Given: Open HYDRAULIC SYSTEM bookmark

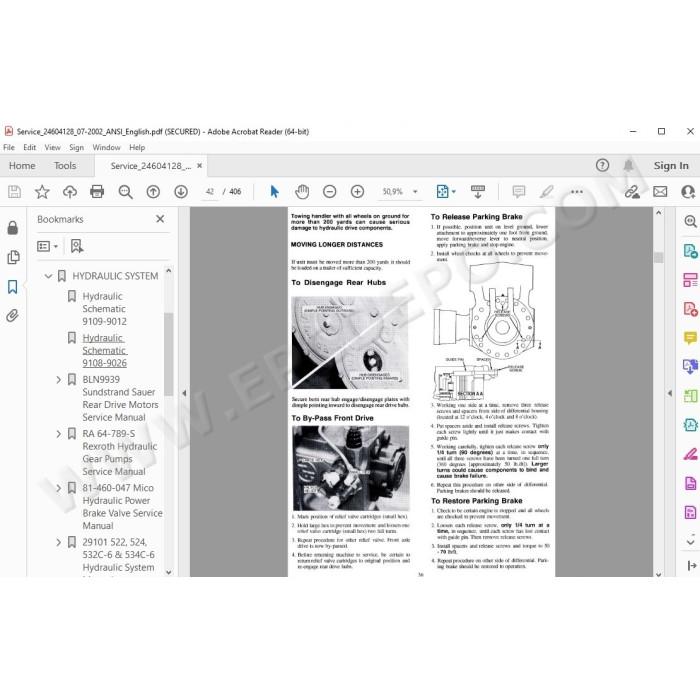Looking at the screenshot, I should tap(115, 276).
